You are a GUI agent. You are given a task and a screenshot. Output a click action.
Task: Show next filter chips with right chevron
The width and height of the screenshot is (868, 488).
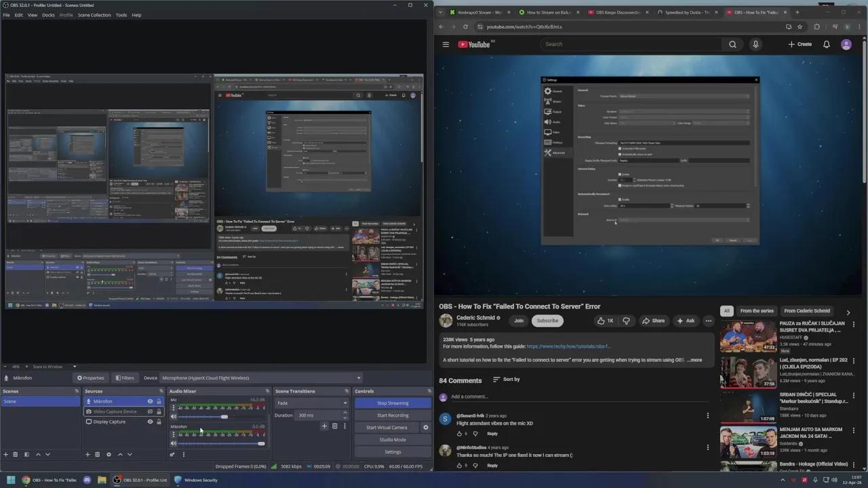coord(848,312)
